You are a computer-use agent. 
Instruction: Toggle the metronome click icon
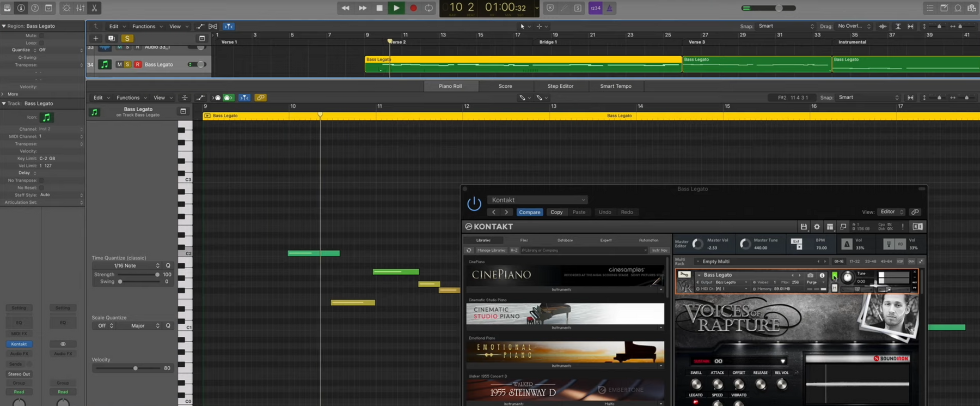(x=609, y=8)
